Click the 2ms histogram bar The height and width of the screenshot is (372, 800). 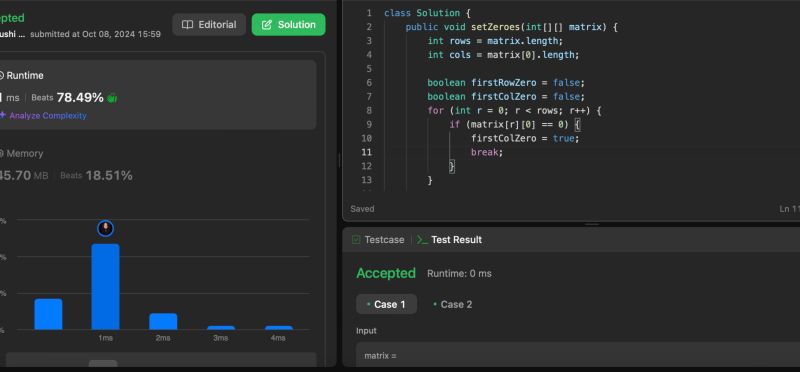pyautogui.click(x=163, y=321)
